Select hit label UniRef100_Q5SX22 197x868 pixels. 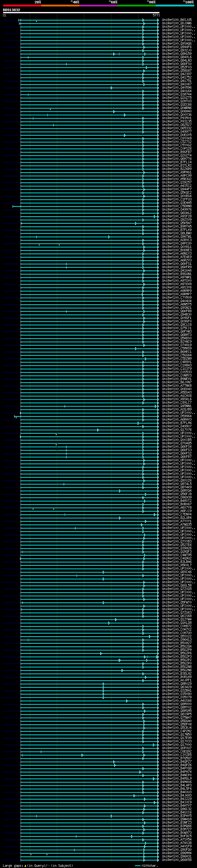(x=177, y=636)
